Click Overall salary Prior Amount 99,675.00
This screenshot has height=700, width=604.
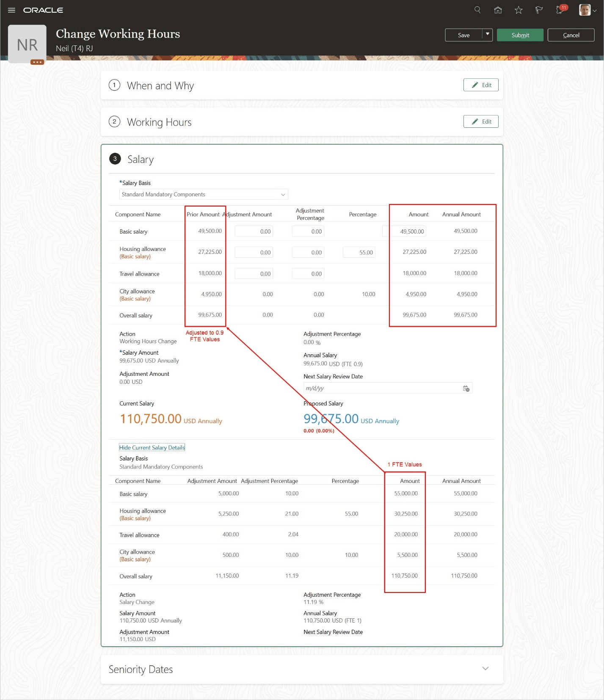click(210, 315)
